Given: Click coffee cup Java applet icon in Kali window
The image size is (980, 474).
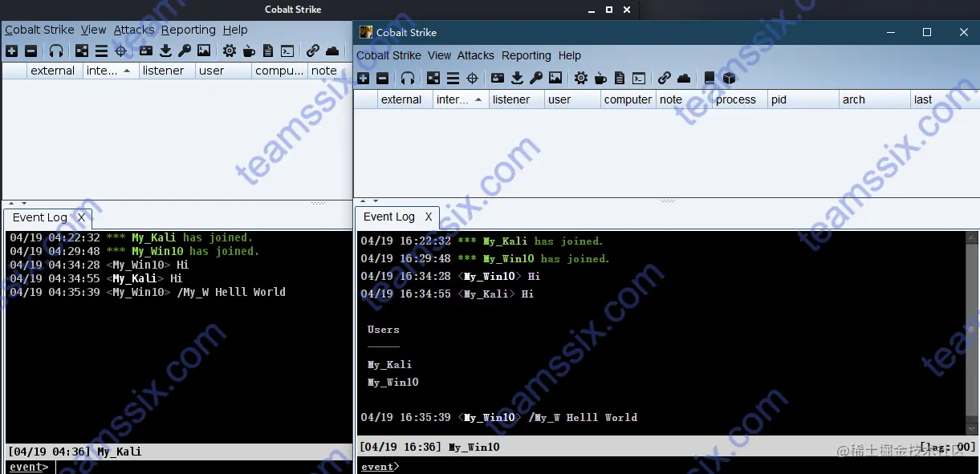Looking at the screenshot, I should click(x=249, y=51).
